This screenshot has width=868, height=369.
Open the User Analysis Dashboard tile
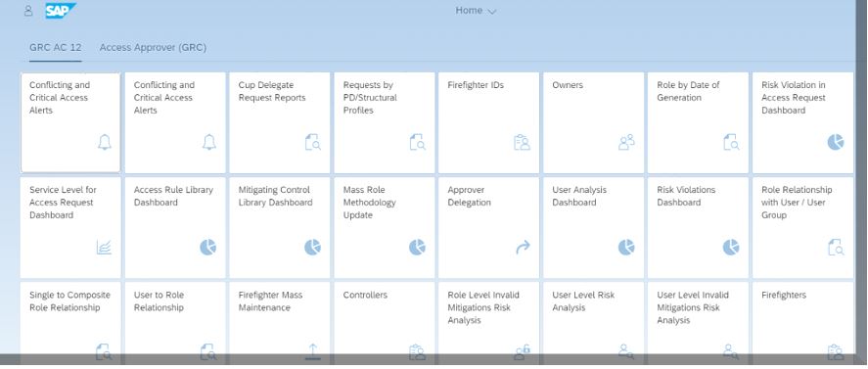(593, 227)
